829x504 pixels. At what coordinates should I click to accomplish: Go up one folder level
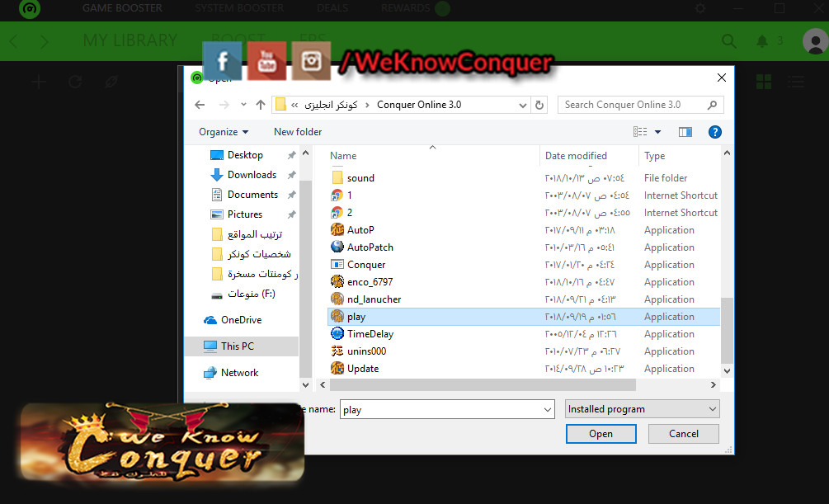pyautogui.click(x=260, y=105)
